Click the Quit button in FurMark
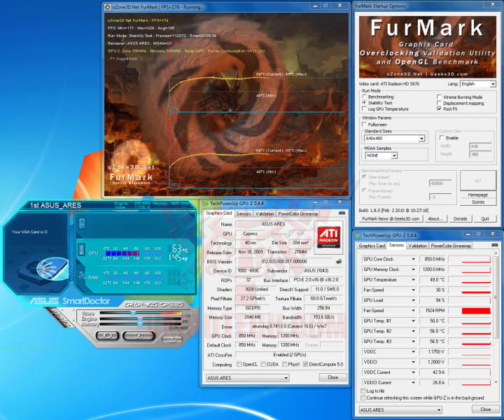Screen dimensions: 504x420 pyautogui.click(x=485, y=219)
